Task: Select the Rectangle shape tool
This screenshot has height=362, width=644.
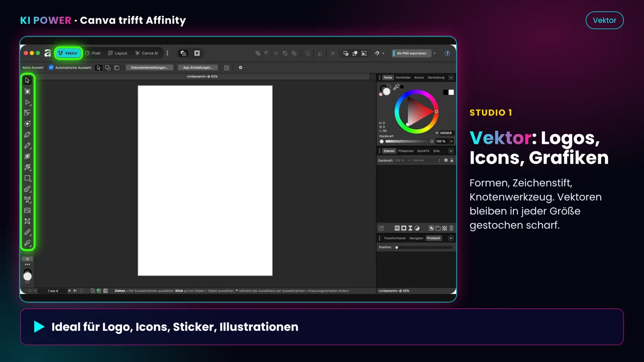Action: pos(27,178)
